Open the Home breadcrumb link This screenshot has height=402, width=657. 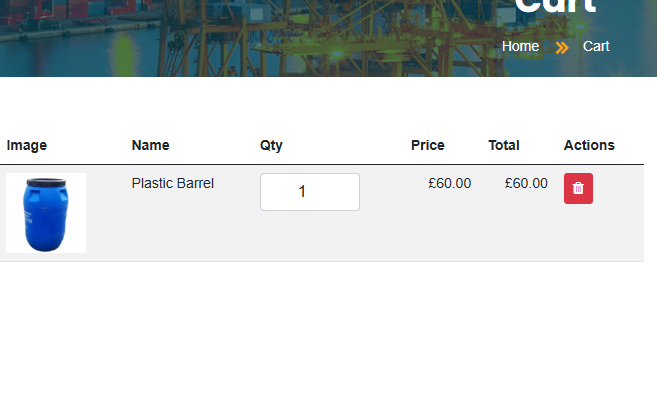[x=520, y=47]
